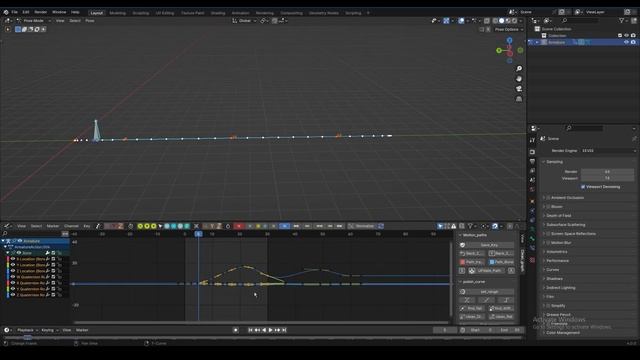Open the Edit menu
Image resolution: width=640 pixels, height=360 pixels.
26,12
